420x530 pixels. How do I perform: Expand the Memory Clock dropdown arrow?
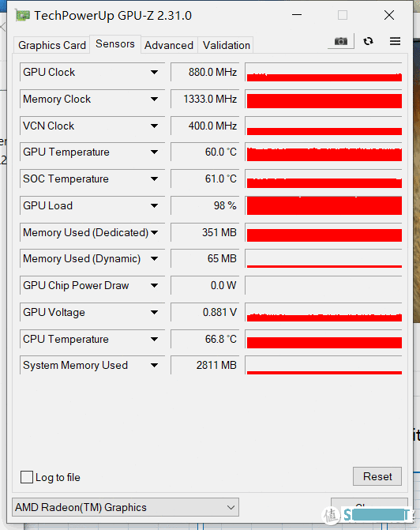[154, 99]
